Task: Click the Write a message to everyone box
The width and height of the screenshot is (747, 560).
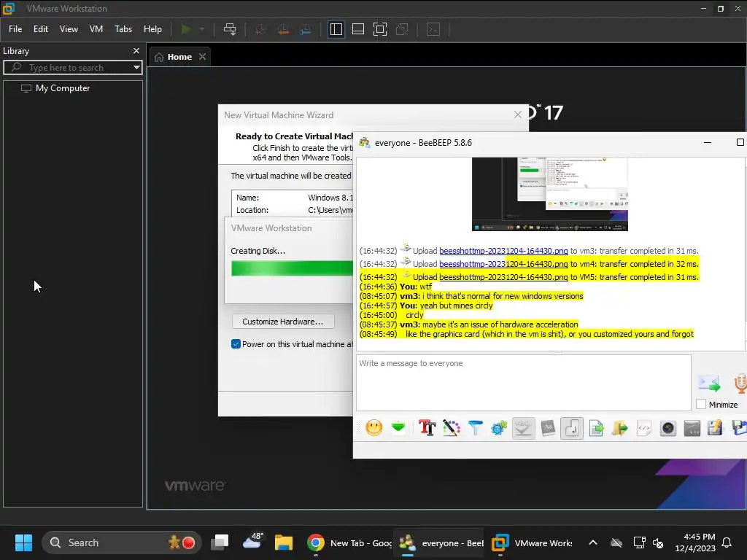Action: click(523, 382)
